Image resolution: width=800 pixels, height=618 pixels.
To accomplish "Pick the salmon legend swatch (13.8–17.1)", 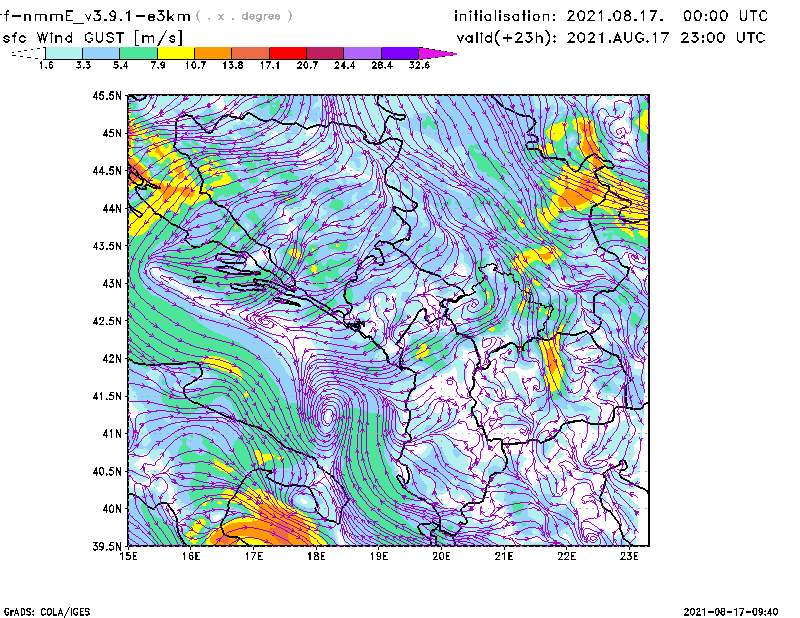I will (251, 53).
